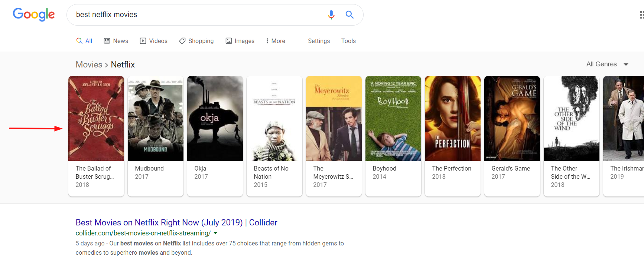Open the Okja movie poster

215,119
